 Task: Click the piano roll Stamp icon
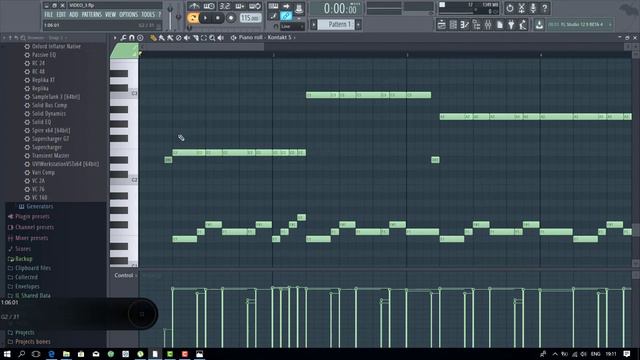140,38
